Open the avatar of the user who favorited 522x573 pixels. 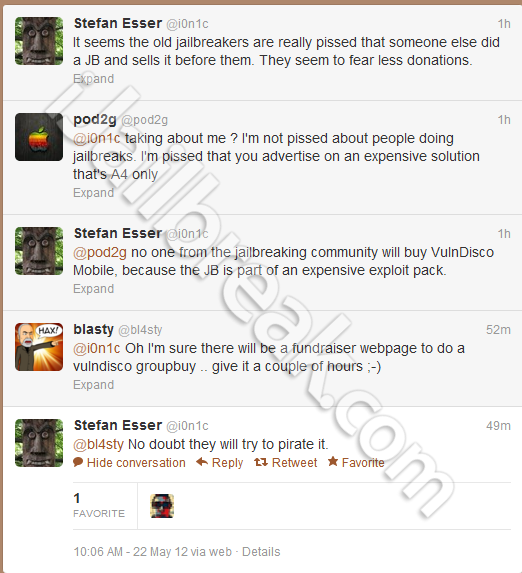[162, 506]
